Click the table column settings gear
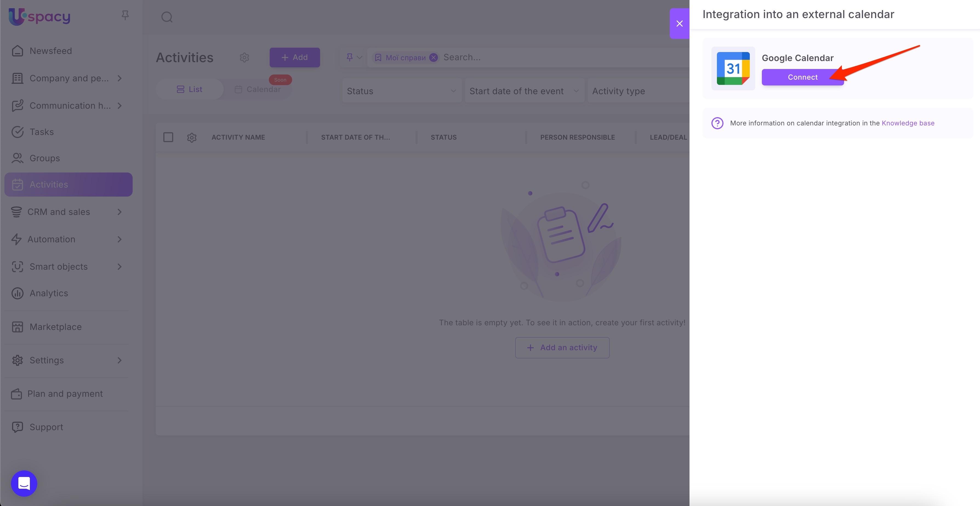The height and width of the screenshot is (506, 980). click(192, 138)
